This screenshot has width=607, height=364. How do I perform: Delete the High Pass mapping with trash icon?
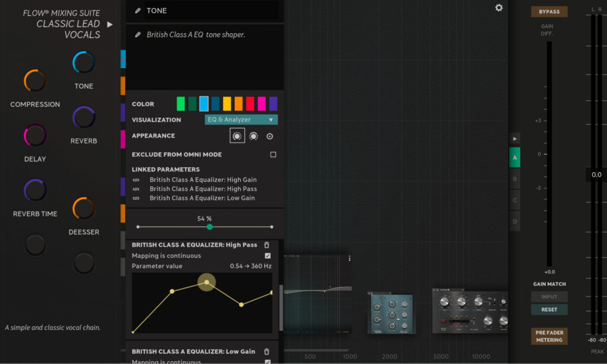click(267, 245)
